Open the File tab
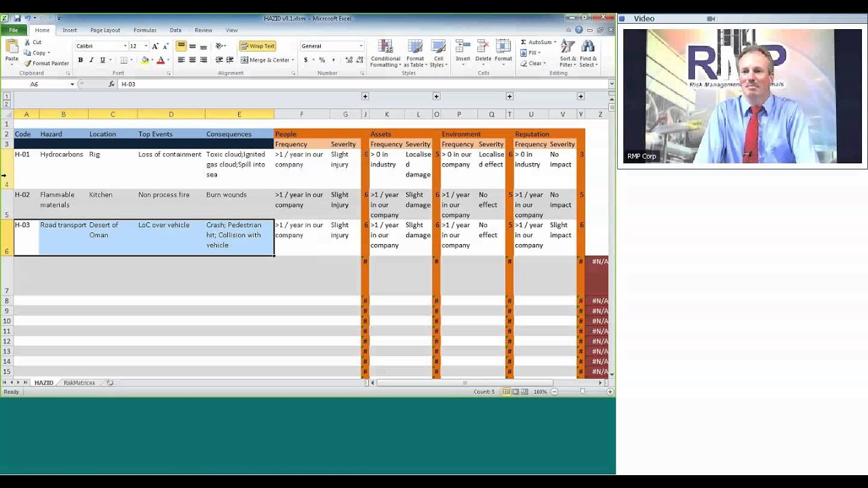 [x=14, y=30]
